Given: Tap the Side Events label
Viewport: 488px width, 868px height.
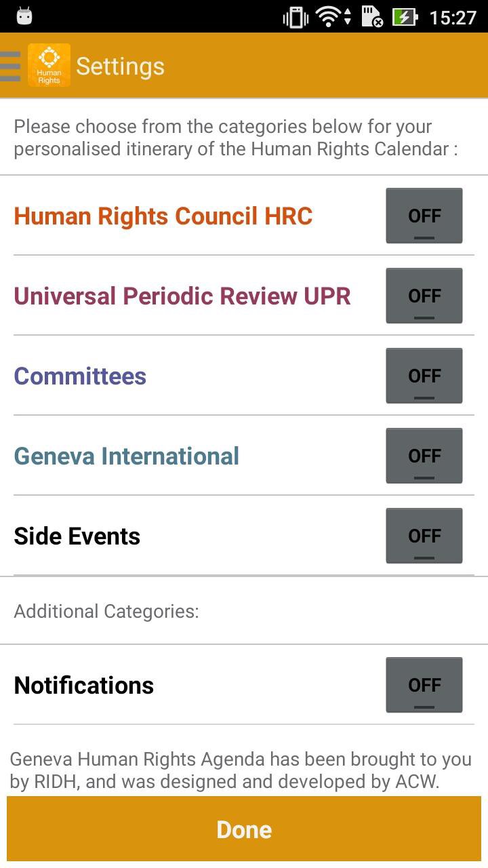Looking at the screenshot, I should pyautogui.click(x=77, y=536).
